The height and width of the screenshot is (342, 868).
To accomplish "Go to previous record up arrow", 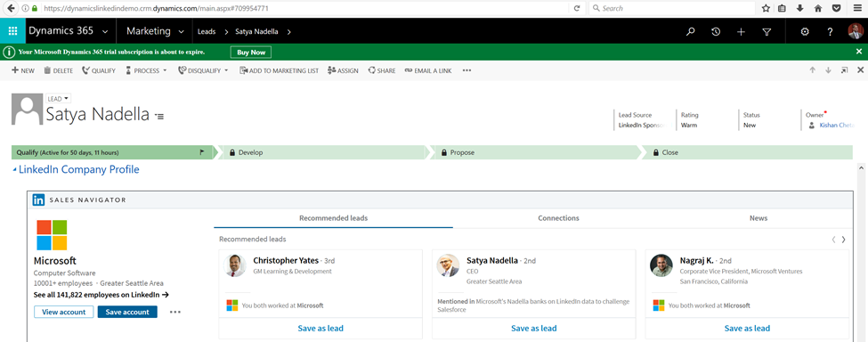I will tap(813, 70).
